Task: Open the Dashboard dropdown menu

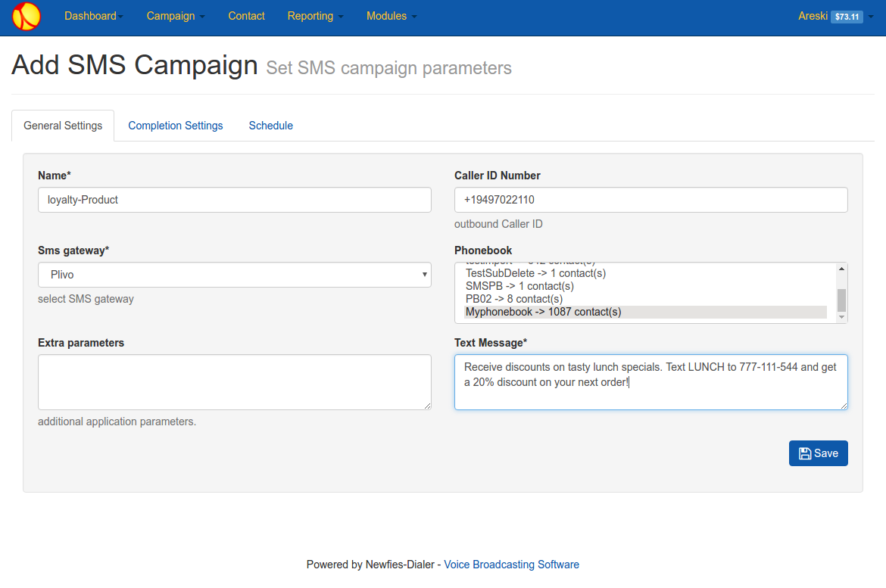Action: [x=94, y=16]
